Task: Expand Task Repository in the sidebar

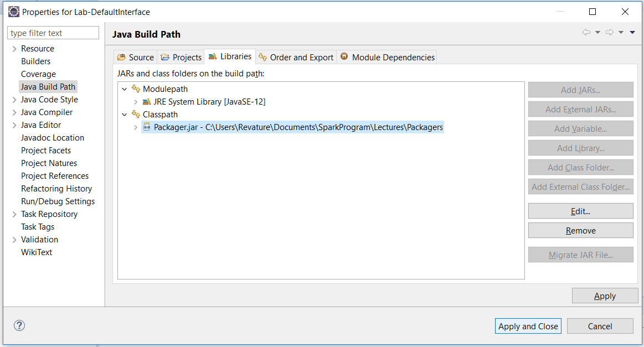Action: (14, 214)
